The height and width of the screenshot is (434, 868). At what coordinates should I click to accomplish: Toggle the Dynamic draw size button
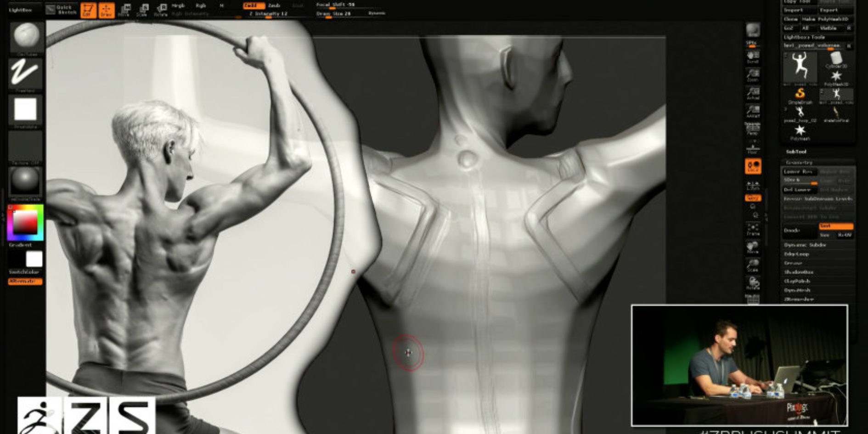click(377, 14)
